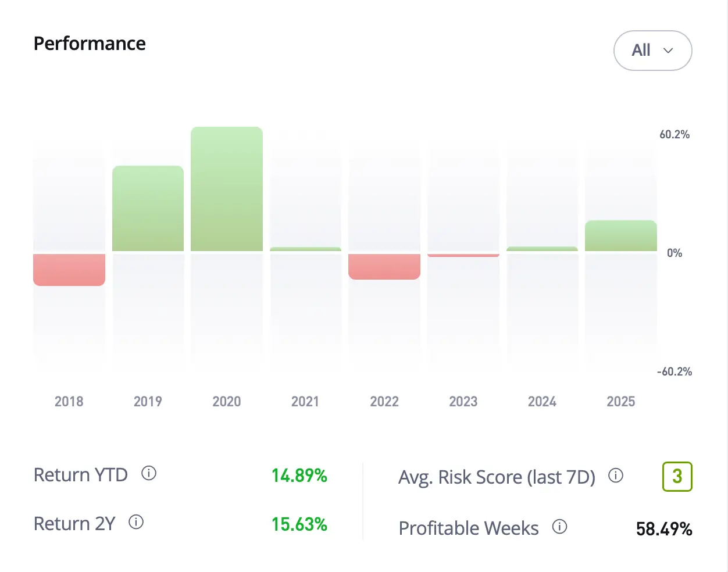Viewport: 728px width, 572px height.
Task: Click the 14.89% Return YTD value
Action: (x=299, y=476)
